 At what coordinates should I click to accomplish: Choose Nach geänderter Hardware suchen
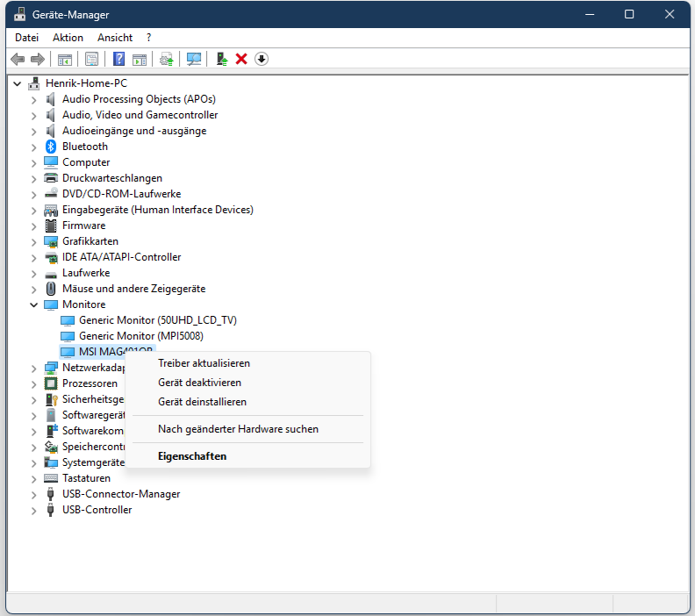click(248, 429)
